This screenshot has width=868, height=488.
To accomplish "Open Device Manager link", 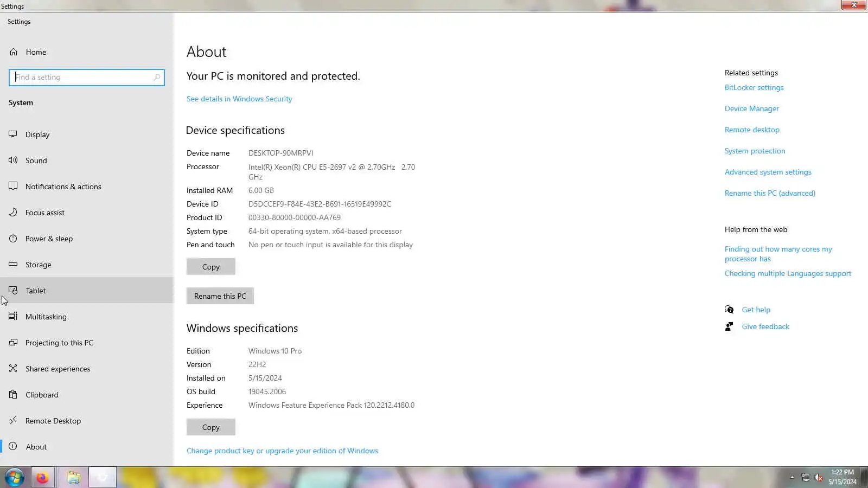I will tap(752, 108).
